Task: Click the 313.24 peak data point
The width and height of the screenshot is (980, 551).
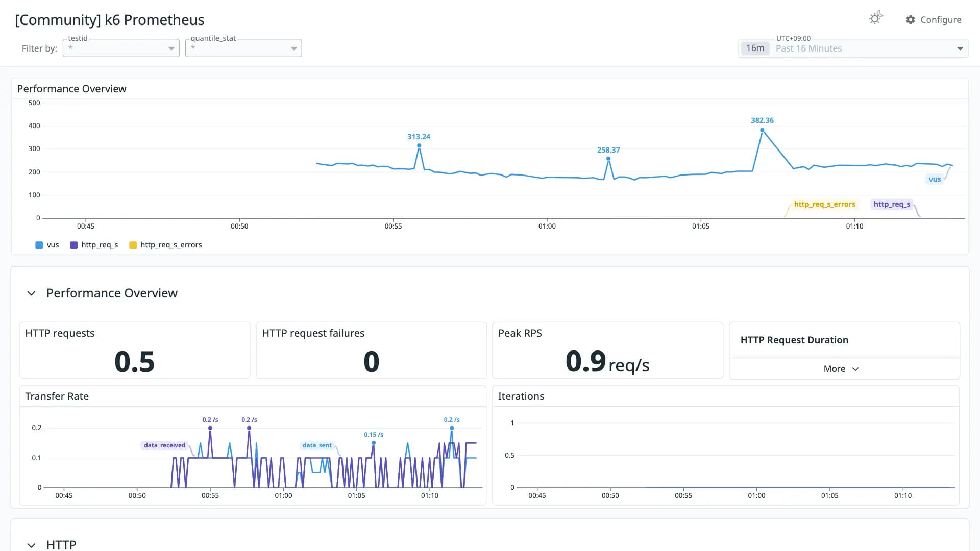Action: coord(419,146)
